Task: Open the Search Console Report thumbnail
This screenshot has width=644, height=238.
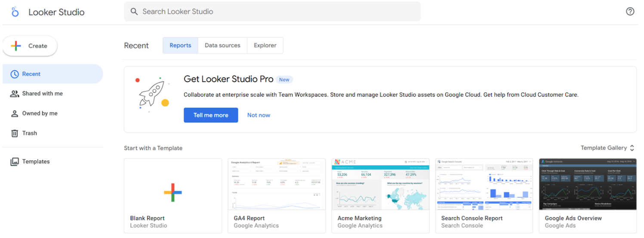Action: tap(484, 184)
